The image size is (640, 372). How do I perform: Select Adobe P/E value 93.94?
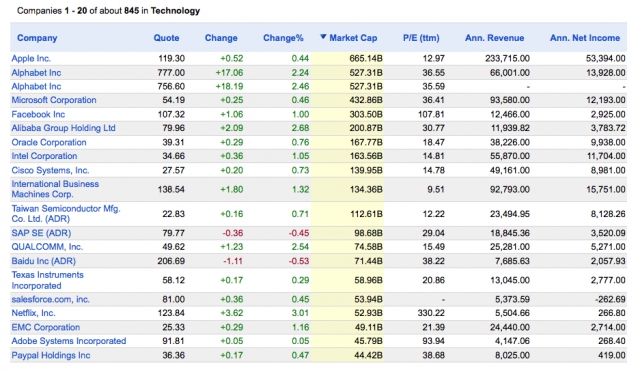pos(433,341)
